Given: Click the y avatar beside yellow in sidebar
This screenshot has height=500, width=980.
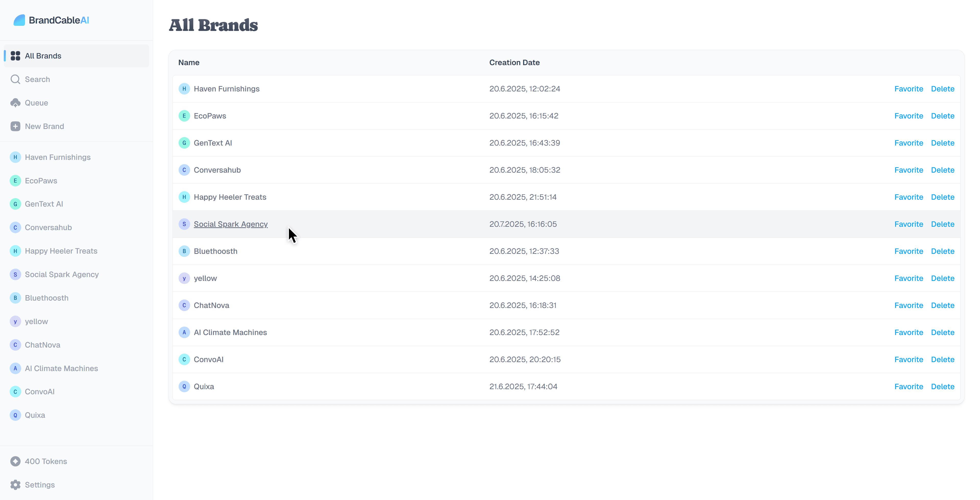Looking at the screenshot, I should [x=15, y=322].
